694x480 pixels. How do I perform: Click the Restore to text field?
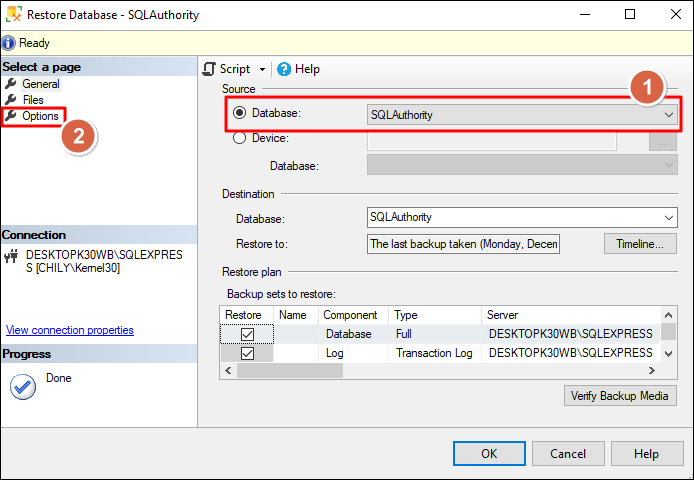pyautogui.click(x=463, y=244)
